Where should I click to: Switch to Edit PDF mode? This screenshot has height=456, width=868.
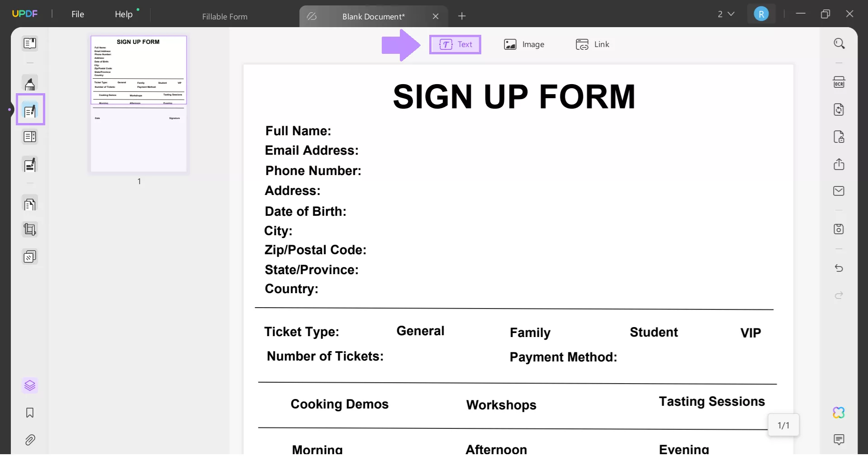30,110
